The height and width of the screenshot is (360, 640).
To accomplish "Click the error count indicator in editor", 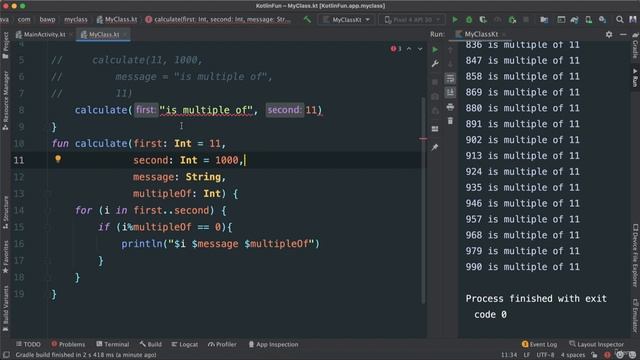I will [x=396, y=49].
